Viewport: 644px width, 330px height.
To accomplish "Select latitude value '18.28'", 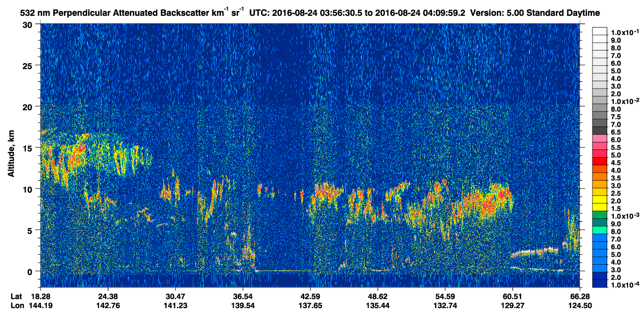I will [40, 296].
